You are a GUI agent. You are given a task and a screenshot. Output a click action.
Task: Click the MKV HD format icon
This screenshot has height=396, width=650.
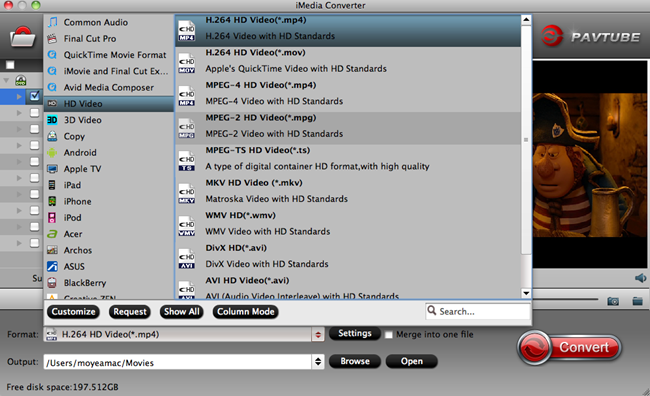pos(187,193)
